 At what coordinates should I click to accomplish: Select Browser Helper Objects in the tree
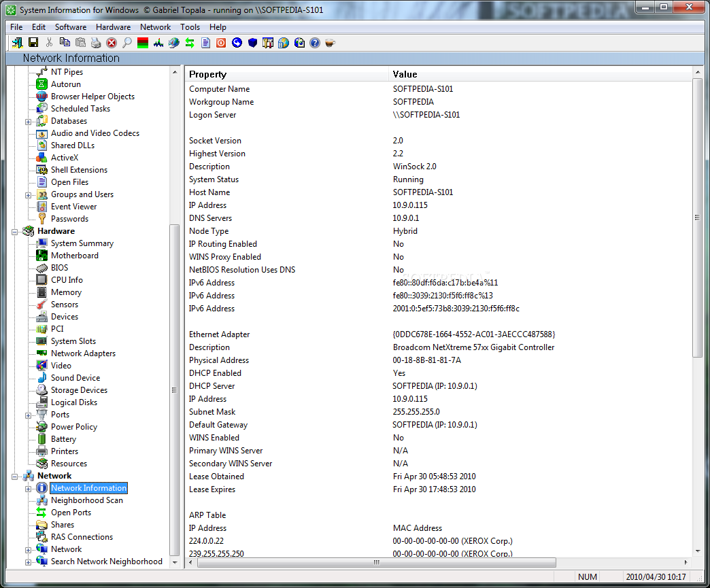(x=92, y=97)
